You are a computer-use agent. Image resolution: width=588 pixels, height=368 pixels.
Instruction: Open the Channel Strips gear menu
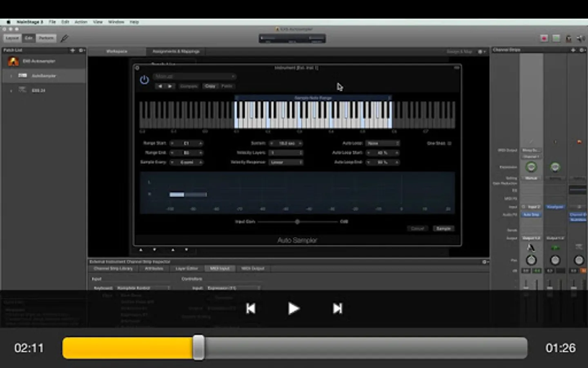pos(582,50)
